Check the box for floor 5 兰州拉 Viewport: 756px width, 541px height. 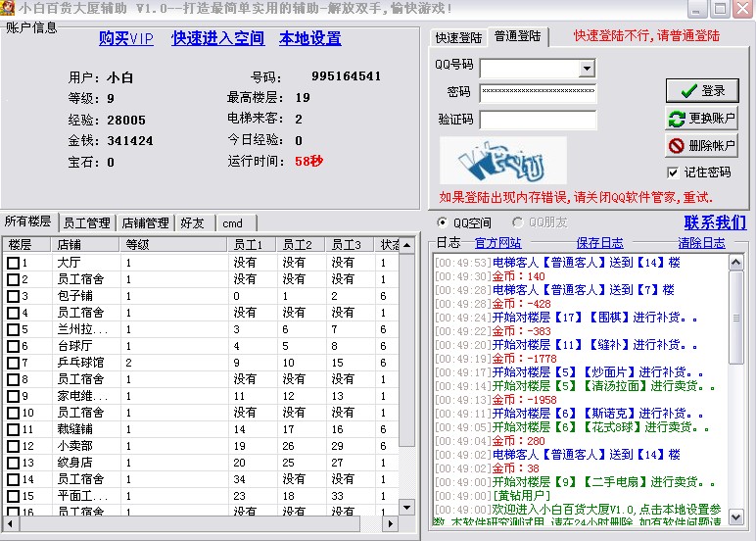point(14,329)
